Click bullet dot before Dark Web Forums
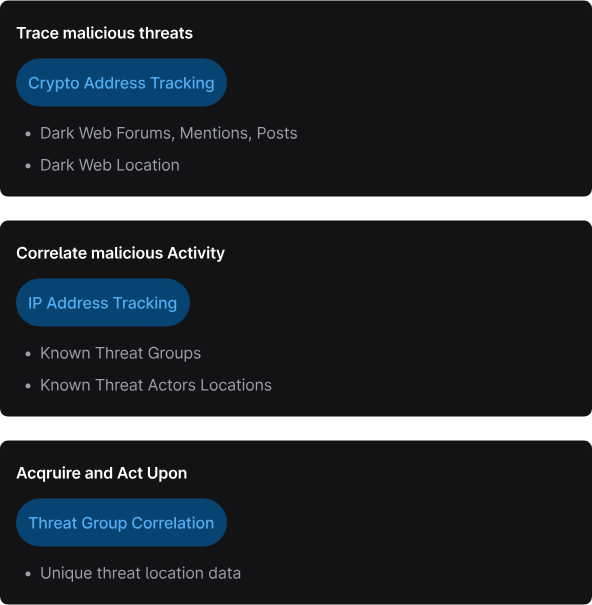The width and height of the screenshot is (592, 605). 28,134
